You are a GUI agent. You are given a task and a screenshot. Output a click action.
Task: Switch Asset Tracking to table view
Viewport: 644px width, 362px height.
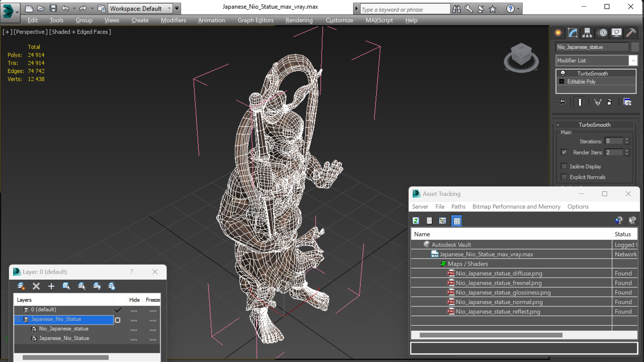click(457, 221)
